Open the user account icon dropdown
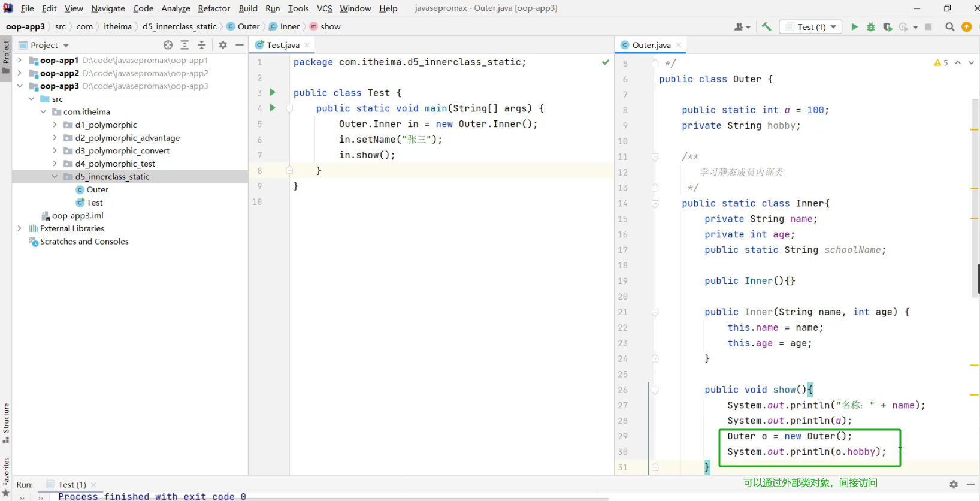 (742, 27)
